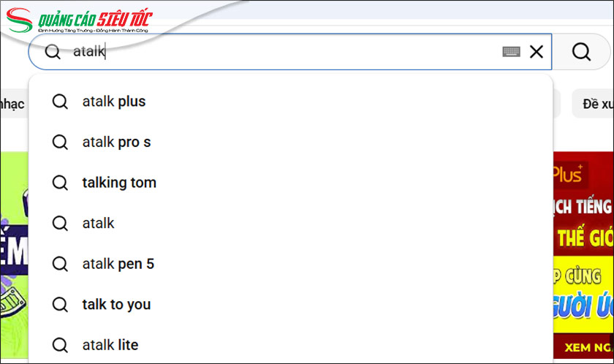614x364 pixels.
Task: Open the virtual keyboard icon
Action: pos(512,52)
